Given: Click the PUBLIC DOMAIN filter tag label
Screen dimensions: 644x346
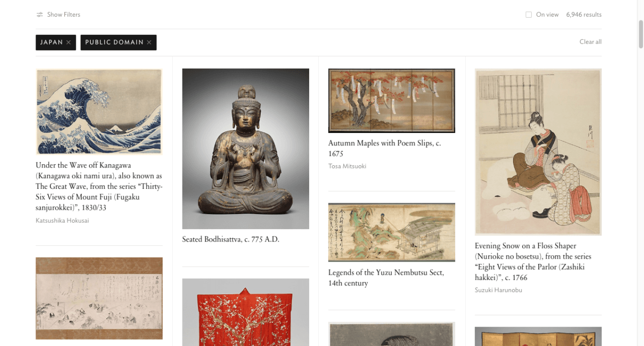Looking at the screenshot, I should tap(114, 42).
